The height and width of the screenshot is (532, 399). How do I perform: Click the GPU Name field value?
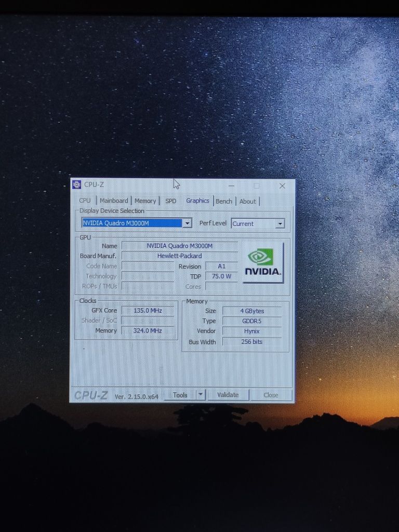point(179,246)
